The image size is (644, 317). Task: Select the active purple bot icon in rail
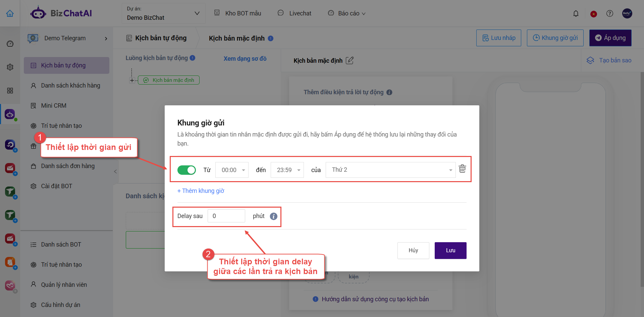point(10,114)
